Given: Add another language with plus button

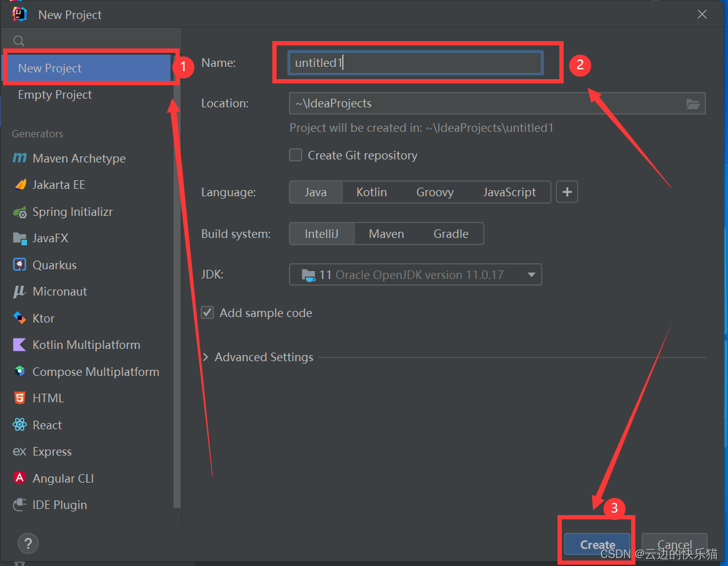Looking at the screenshot, I should [567, 192].
